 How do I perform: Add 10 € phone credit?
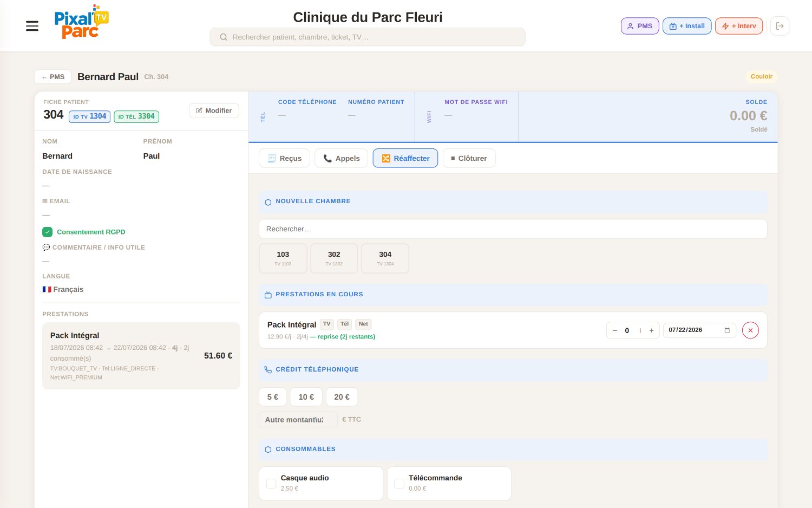[x=306, y=397]
